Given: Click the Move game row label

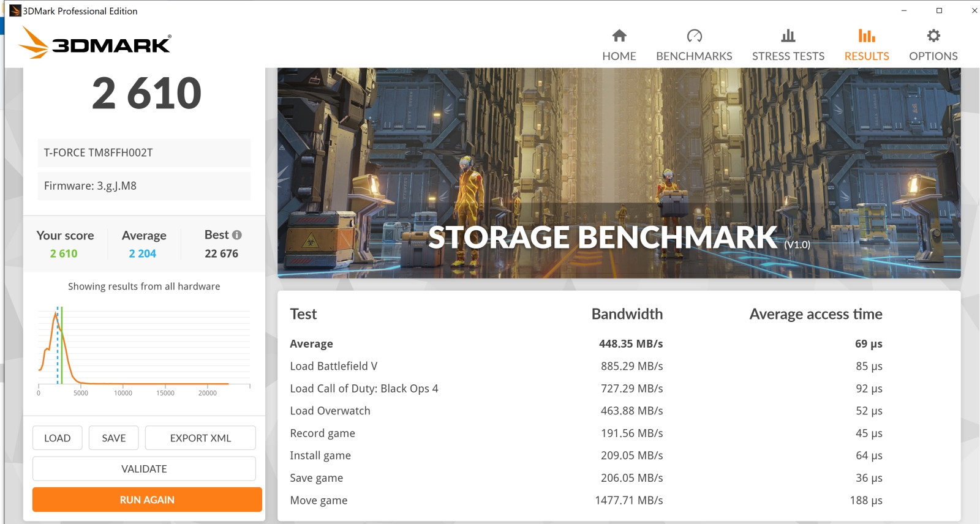Looking at the screenshot, I should coord(318,501).
